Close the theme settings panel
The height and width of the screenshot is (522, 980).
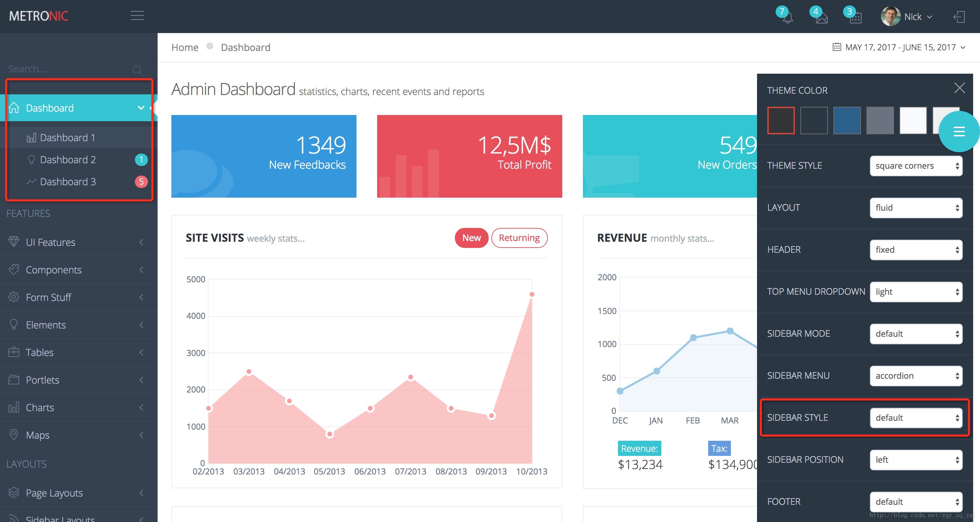pyautogui.click(x=959, y=88)
